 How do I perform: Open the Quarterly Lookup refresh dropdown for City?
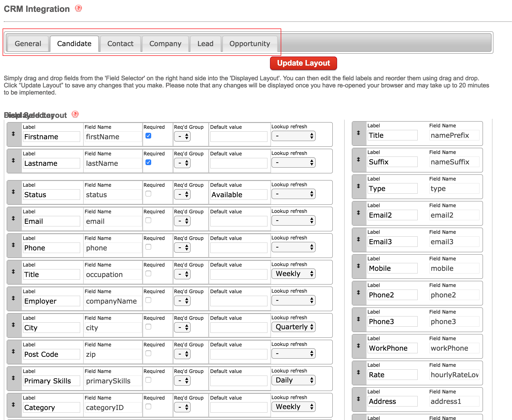click(293, 327)
